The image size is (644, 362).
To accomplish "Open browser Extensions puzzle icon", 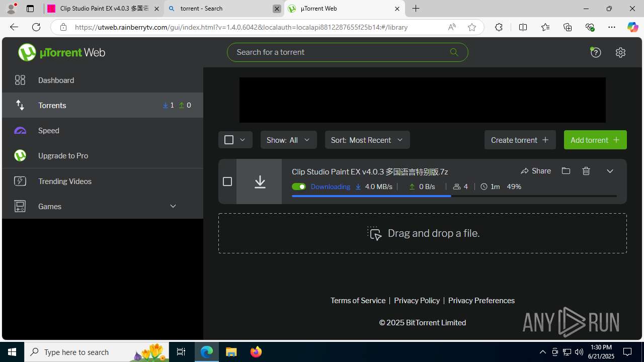I will click(x=499, y=27).
